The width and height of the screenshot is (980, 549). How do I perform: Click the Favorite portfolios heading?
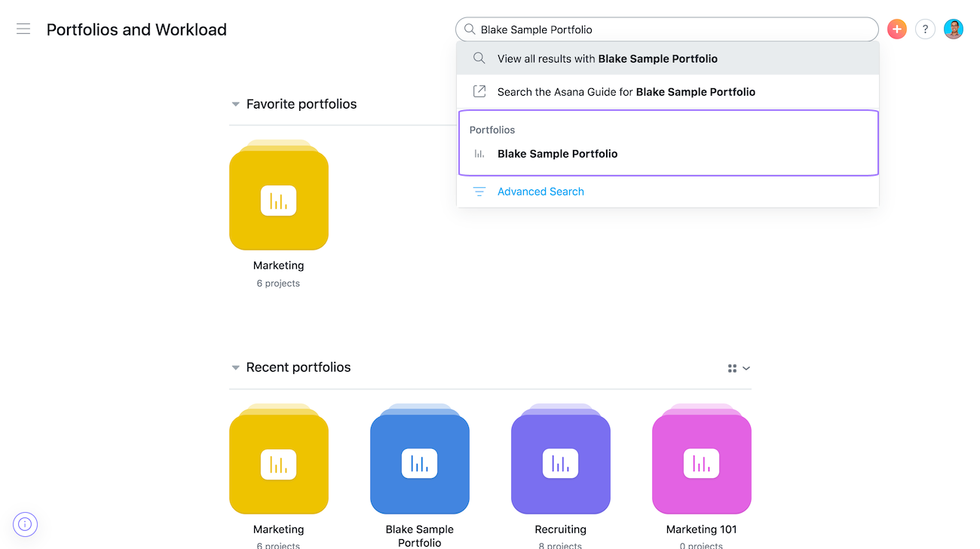(302, 104)
